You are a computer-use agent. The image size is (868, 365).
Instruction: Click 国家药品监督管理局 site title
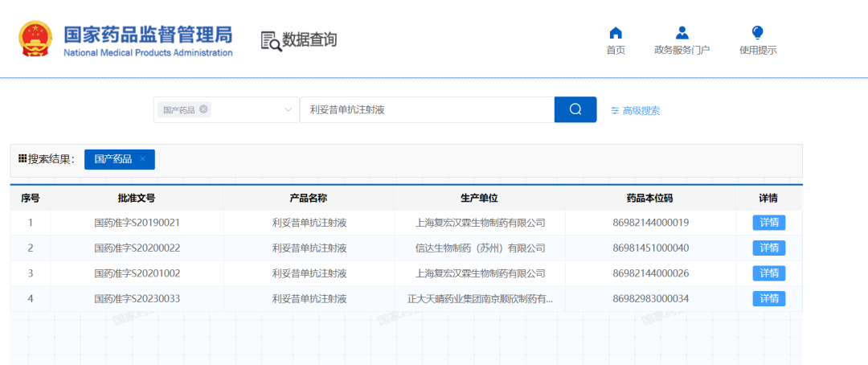(x=148, y=35)
